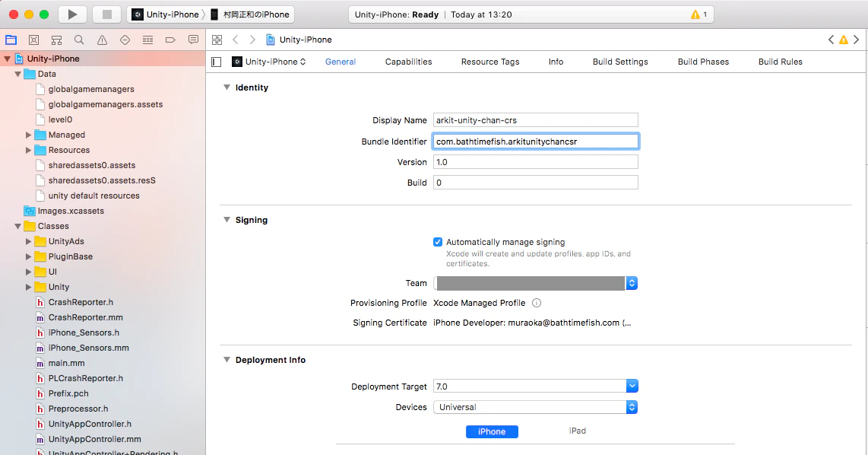This screenshot has width=868, height=455.
Task: Stop the running task with the Stop button
Action: point(107,14)
